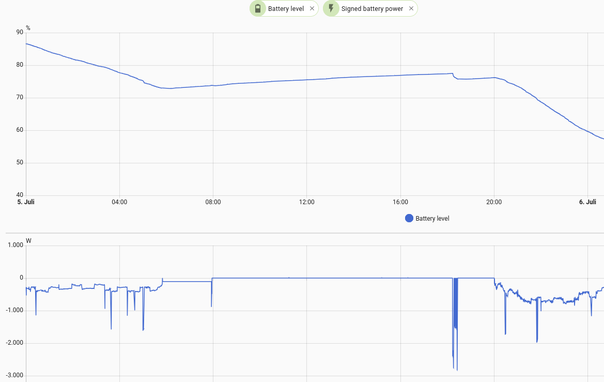Click the 5. Juli date label

click(x=26, y=202)
